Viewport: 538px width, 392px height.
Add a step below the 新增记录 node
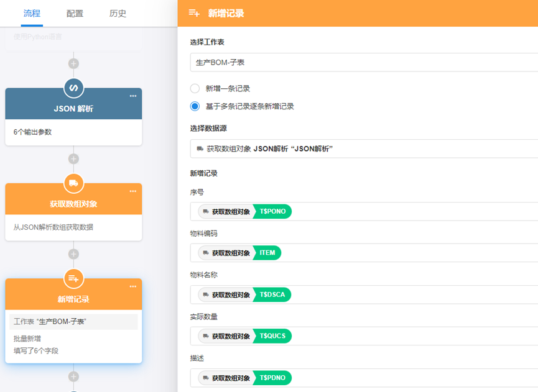click(x=73, y=376)
